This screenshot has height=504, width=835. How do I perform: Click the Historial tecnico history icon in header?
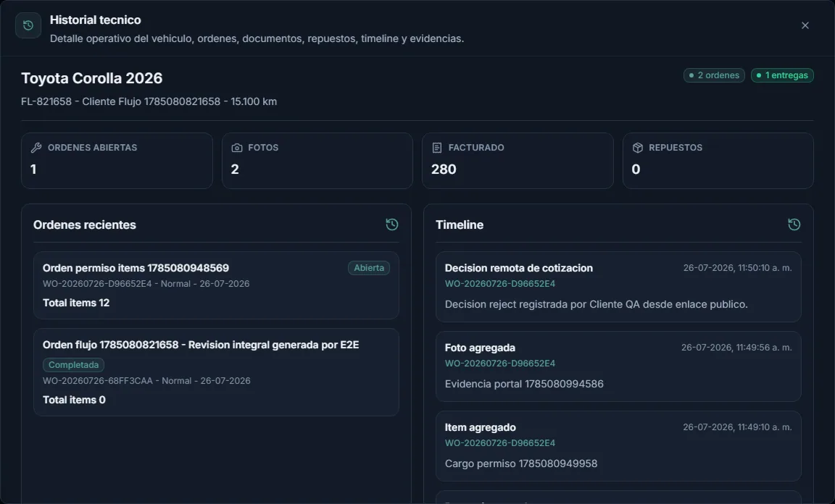28,25
